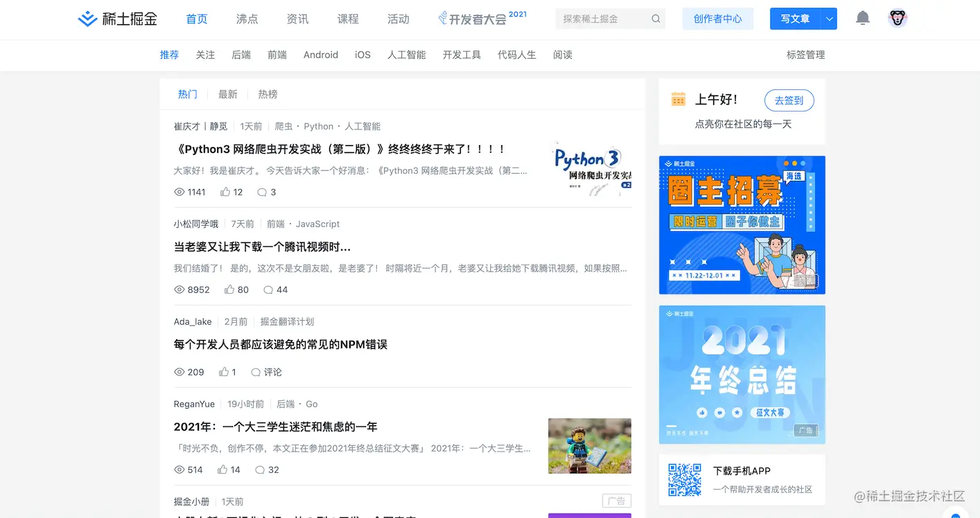Select the Android category tab

(x=321, y=55)
